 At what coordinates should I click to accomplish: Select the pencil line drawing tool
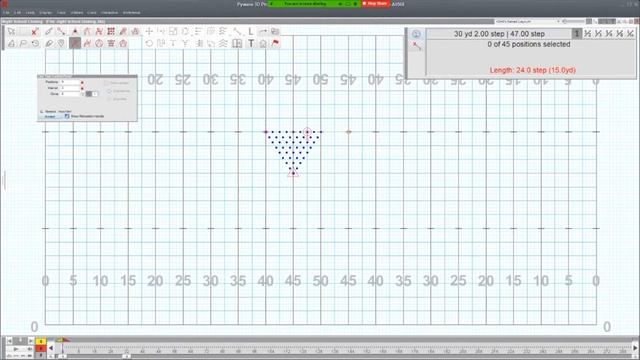tap(49, 31)
